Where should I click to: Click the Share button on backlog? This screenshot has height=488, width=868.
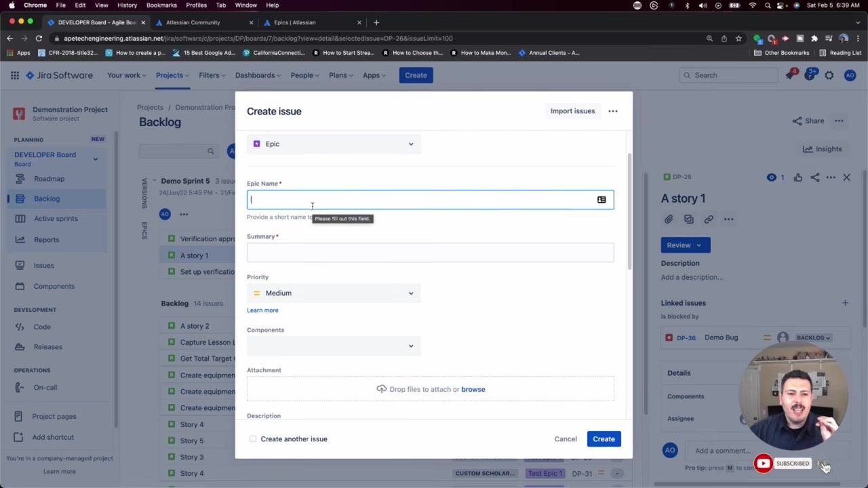point(808,121)
